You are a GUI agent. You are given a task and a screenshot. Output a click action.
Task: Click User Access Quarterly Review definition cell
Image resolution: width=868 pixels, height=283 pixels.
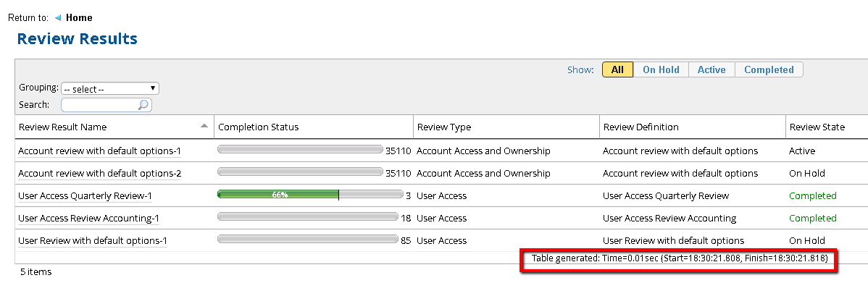[666, 195]
